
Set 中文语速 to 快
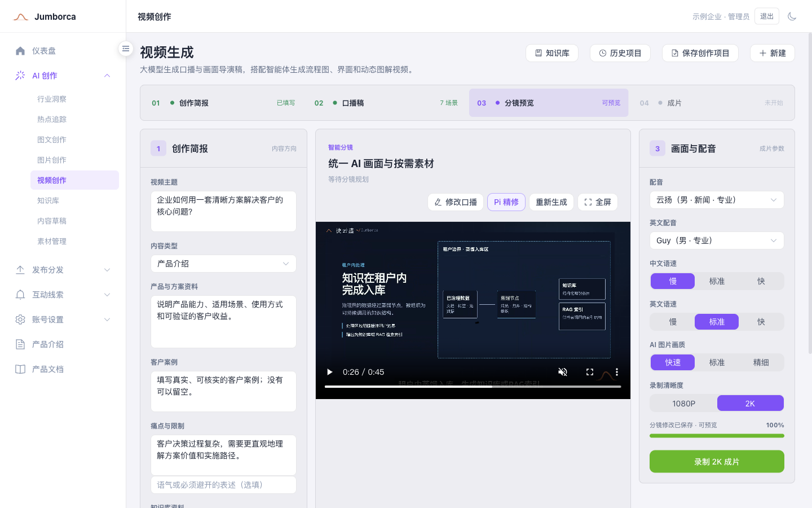(x=761, y=281)
